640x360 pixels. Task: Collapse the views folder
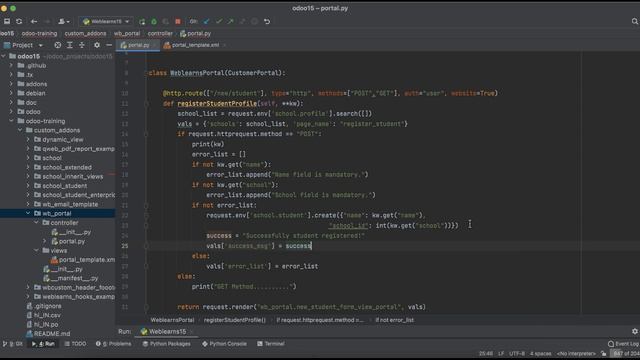pyautogui.click(x=36, y=251)
